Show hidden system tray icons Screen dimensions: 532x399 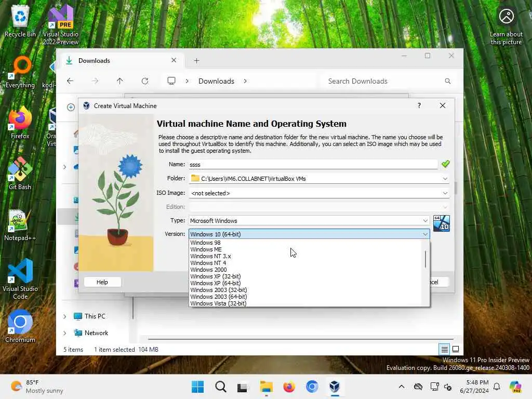[402, 387]
